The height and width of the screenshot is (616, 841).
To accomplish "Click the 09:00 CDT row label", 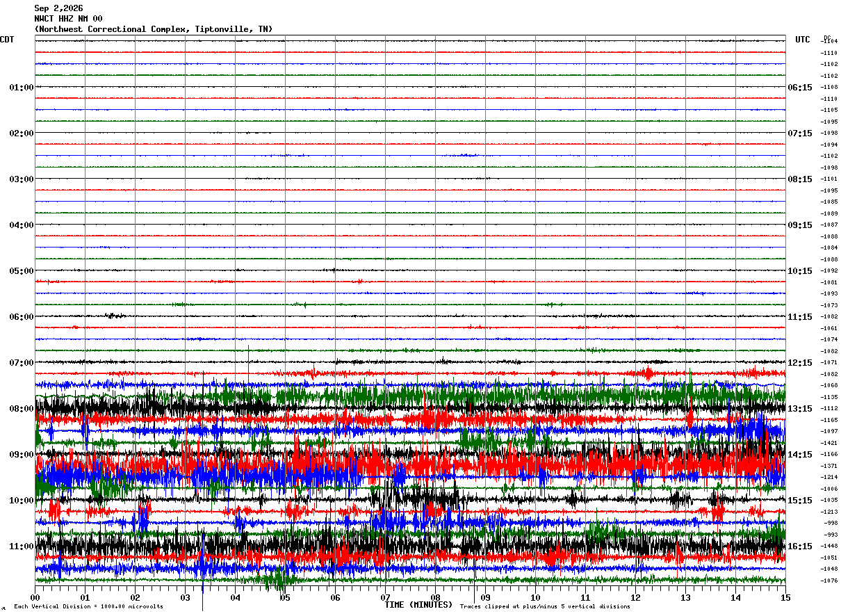I will pyautogui.click(x=22, y=455).
